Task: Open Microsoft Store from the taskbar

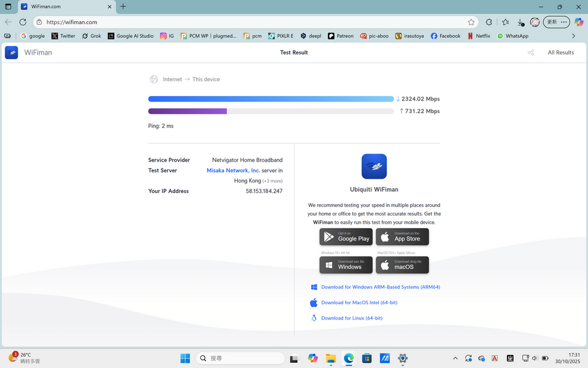Action: [366, 358]
